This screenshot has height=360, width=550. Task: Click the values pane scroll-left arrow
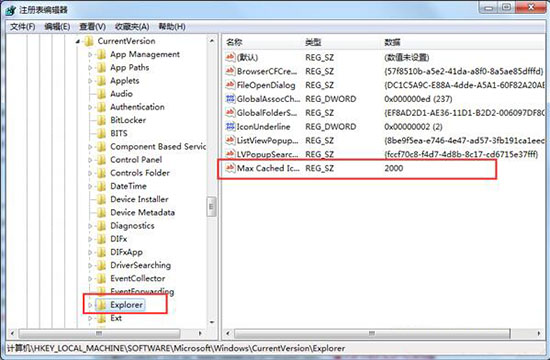228,333
